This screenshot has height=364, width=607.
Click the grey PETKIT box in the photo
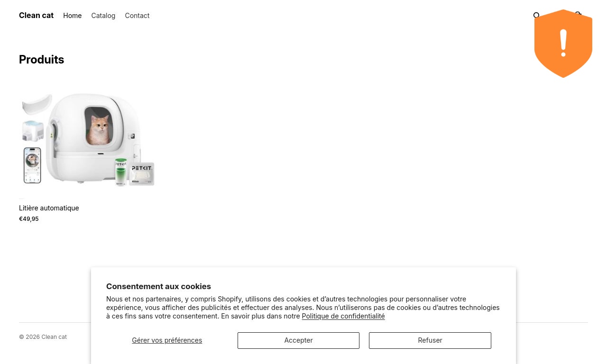click(142, 174)
